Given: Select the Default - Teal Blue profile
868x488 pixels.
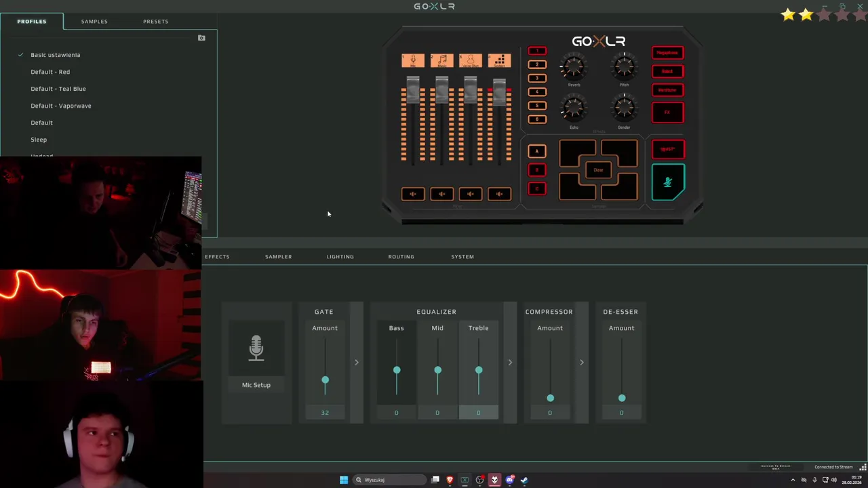Looking at the screenshot, I should pyautogui.click(x=58, y=89).
